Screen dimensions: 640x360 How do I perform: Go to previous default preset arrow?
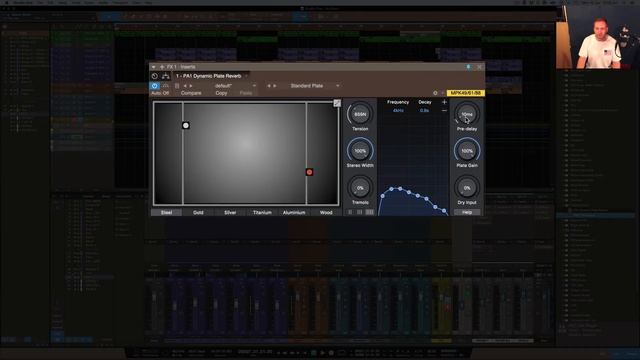185,86
